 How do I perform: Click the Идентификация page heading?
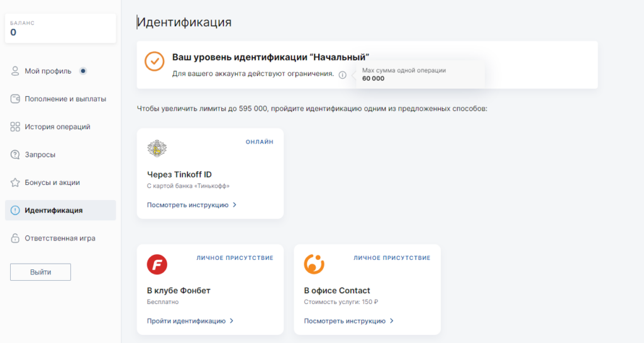tap(184, 22)
